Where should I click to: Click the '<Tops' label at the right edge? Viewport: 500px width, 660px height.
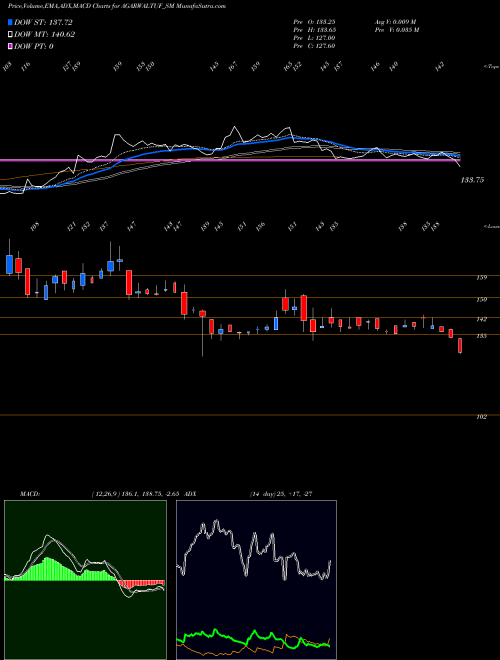(x=491, y=67)
